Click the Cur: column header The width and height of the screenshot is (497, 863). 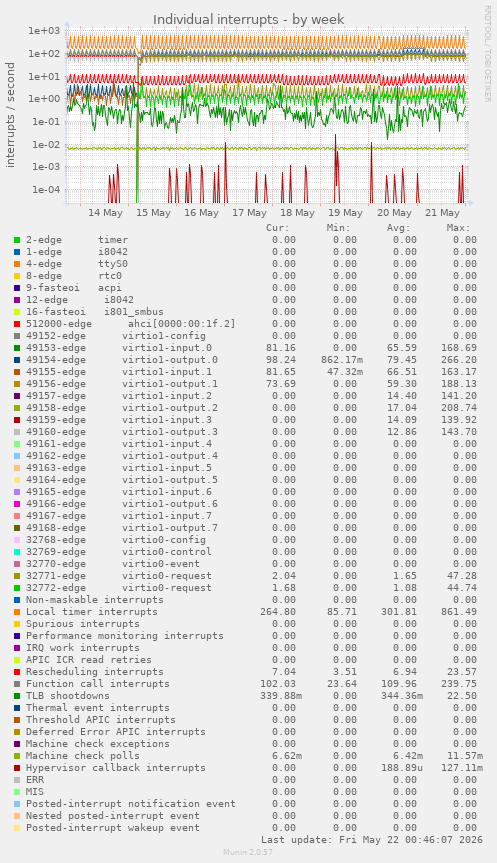278,228
